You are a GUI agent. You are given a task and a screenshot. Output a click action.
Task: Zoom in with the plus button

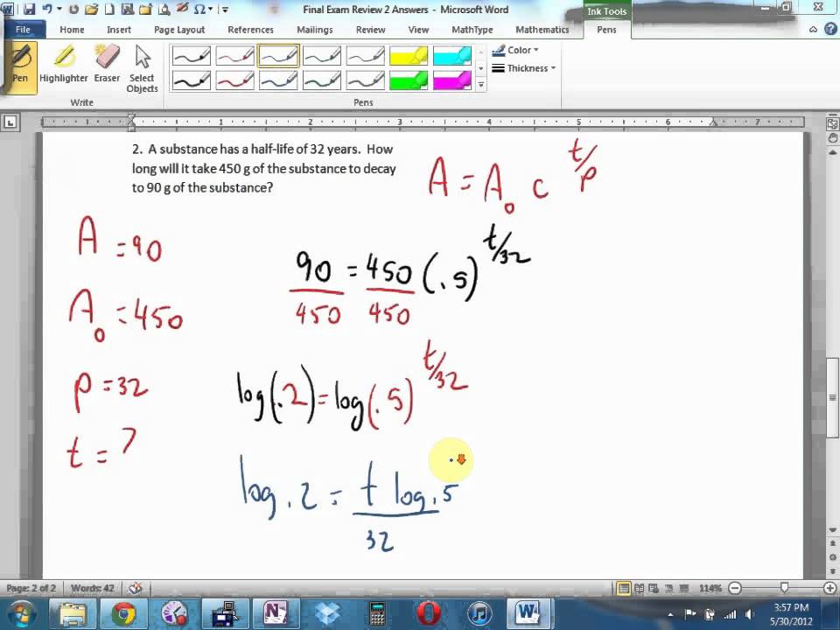[x=829, y=588]
